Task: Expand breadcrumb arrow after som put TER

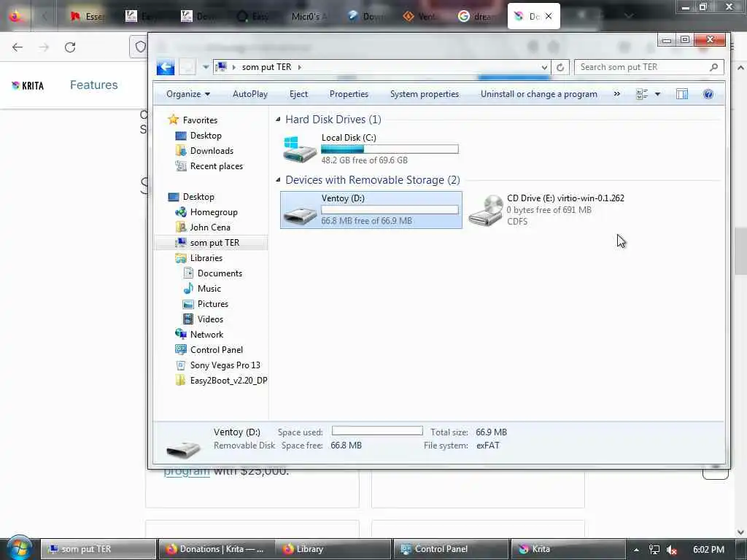Action: 299,67
